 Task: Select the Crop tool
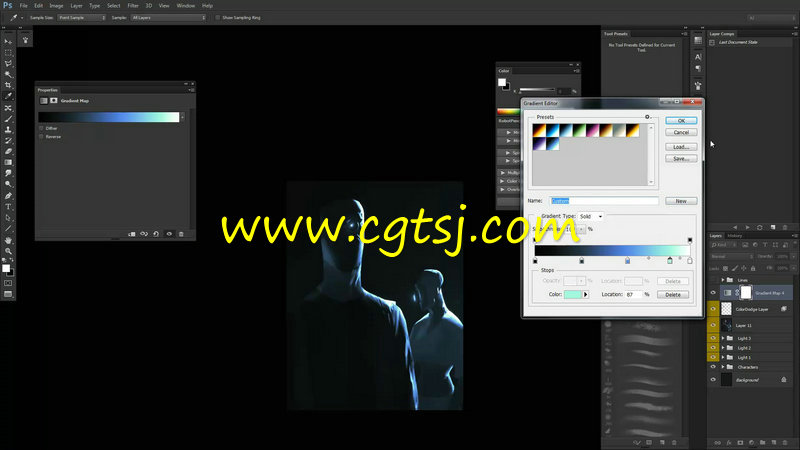[8, 85]
